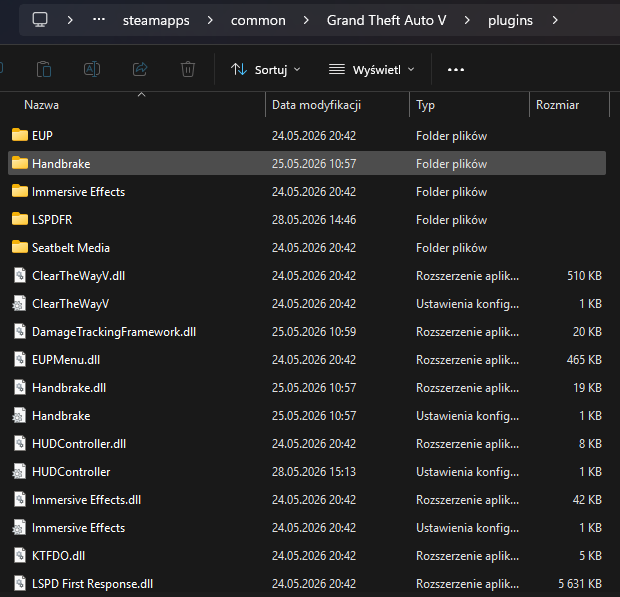Image resolution: width=620 pixels, height=597 pixels.
Task: Select file name LSPD First Response.dll
Action: (x=93, y=584)
